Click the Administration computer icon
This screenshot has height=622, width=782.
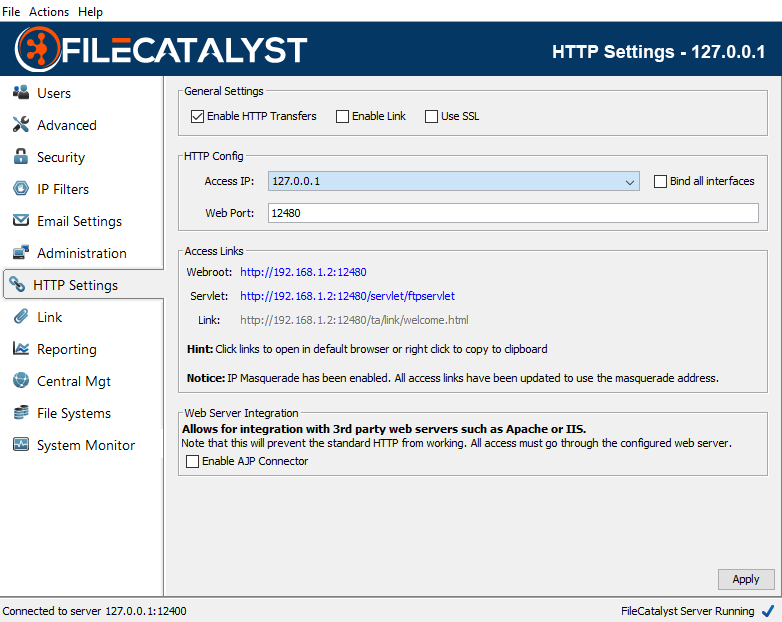21,252
